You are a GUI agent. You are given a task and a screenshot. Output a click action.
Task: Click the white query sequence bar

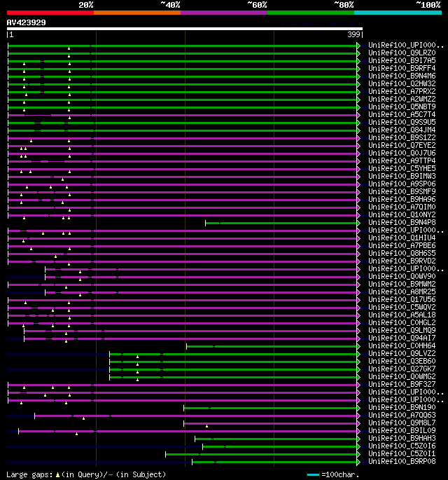tap(185, 29)
